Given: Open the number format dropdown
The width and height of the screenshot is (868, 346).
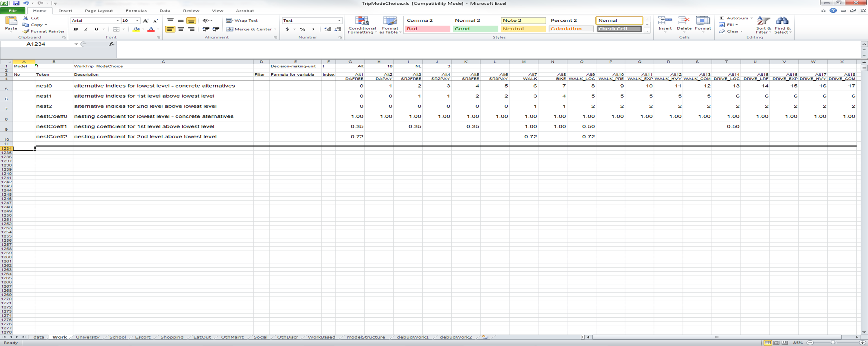Looking at the screenshot, I should pos(339,21).
